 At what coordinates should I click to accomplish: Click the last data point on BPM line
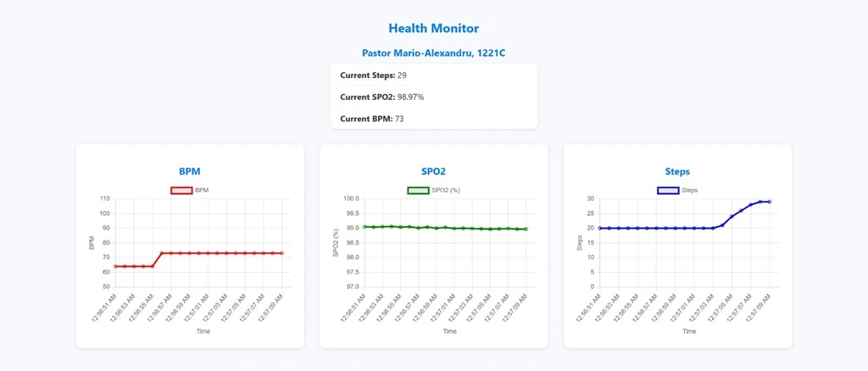click(282, 253)
